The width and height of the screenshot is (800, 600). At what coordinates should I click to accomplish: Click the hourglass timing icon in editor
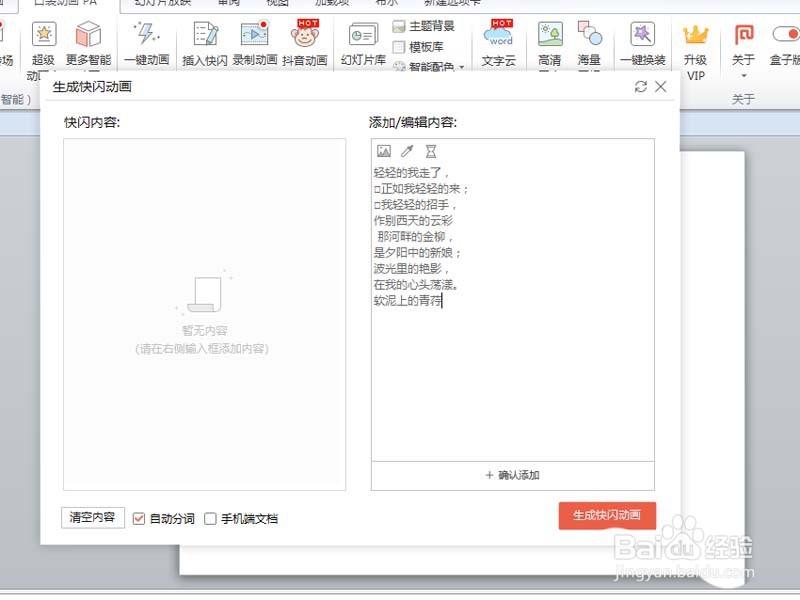(x=431, y=151)
